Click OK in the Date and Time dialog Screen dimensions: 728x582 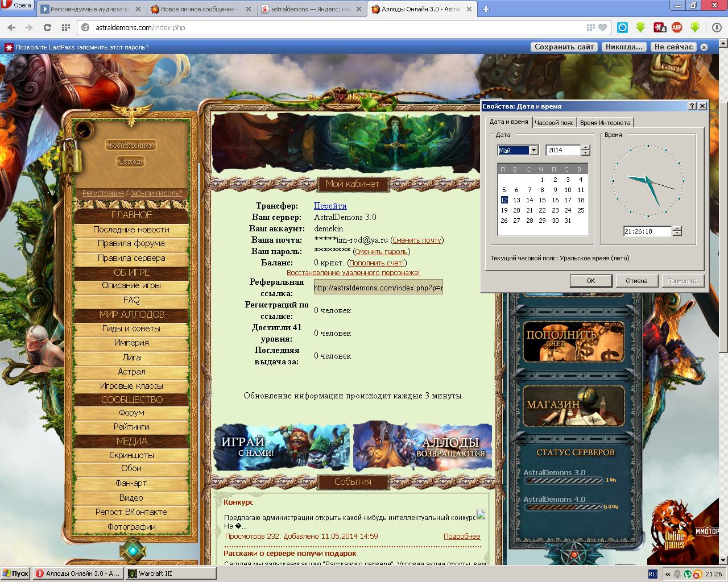point(590,281)
